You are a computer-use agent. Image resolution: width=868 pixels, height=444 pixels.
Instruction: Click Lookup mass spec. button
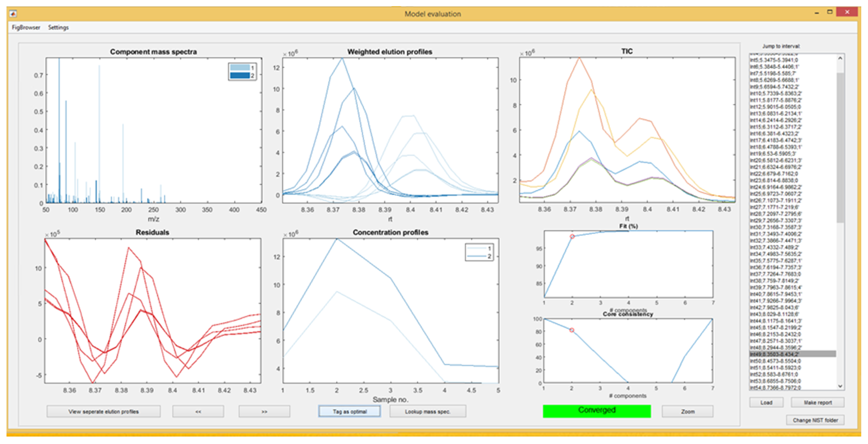[x=428, y=411]
